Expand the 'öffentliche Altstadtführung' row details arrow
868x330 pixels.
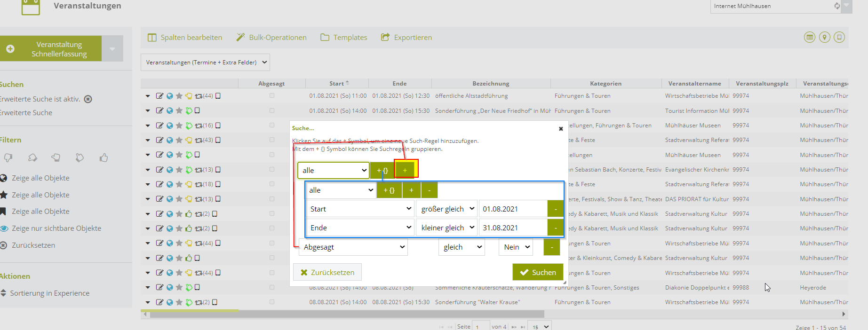click(x=148, y=96)
